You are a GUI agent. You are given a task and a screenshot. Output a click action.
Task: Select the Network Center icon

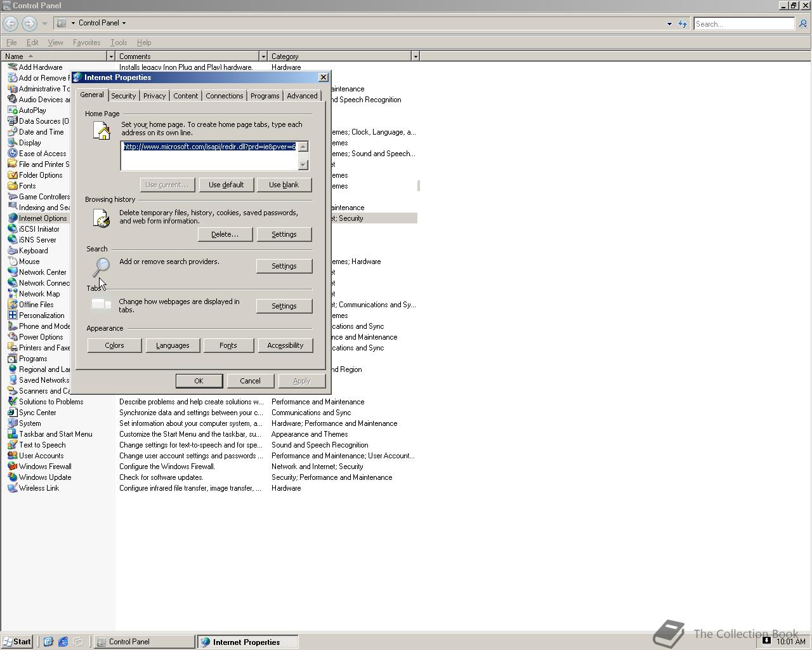12,272
